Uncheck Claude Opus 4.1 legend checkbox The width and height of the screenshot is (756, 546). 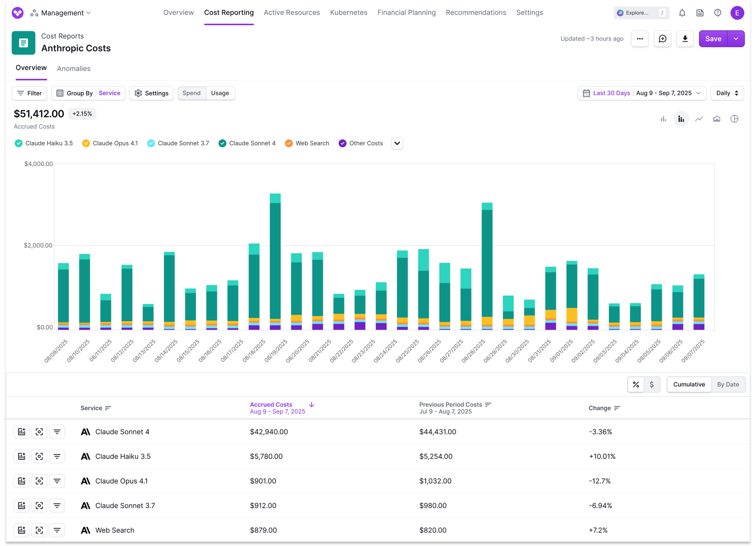(x=86, y=143)
